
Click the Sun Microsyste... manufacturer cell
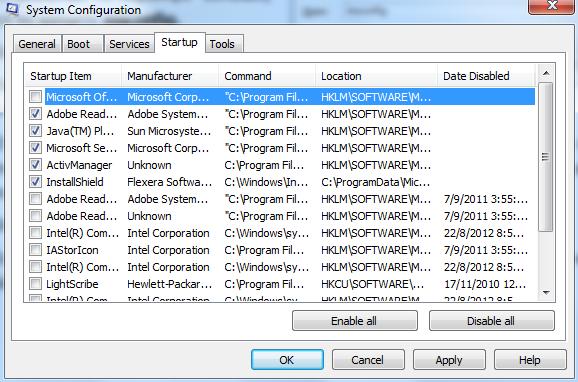169,131
